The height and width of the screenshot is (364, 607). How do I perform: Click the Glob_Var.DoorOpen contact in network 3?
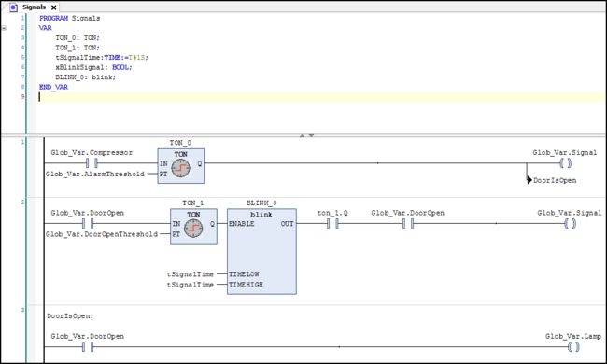pos(88,347)
